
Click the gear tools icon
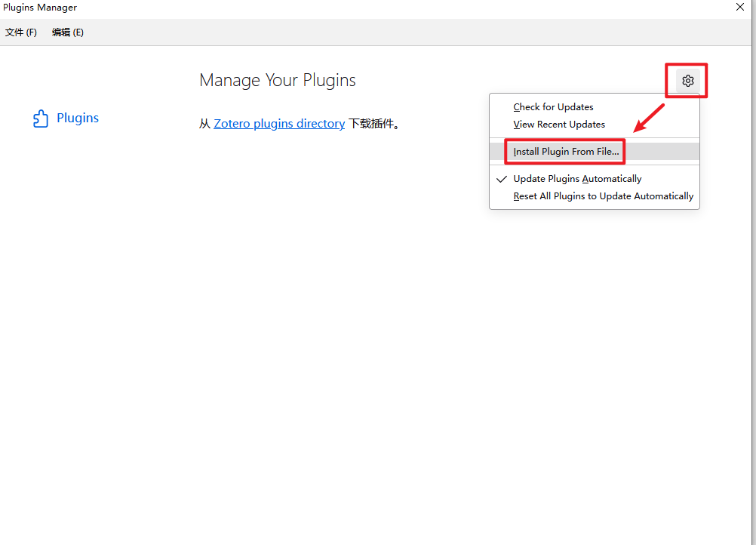[687, 81]
